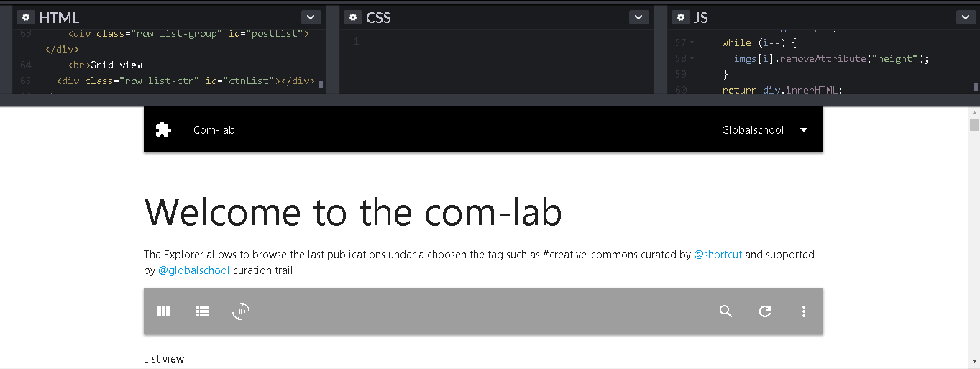Activate the 3D rotation view icon
The height and width of the screenshot is (369, 980).
(241, 311)
